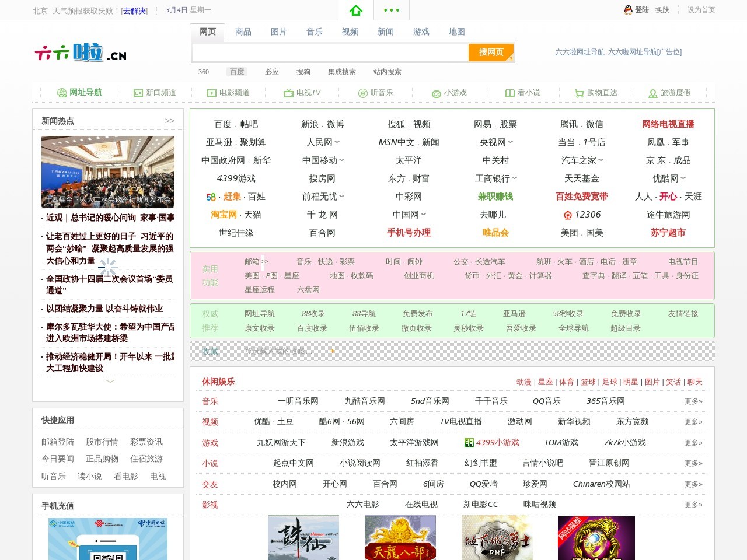Viewport: 747px width, 560px height.
Task: Click the 网址导航 globe icon
Action: pos(62,93)
